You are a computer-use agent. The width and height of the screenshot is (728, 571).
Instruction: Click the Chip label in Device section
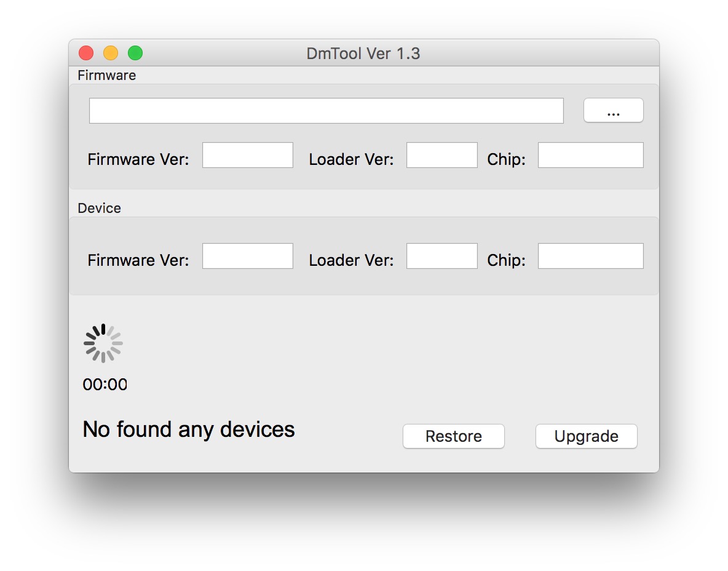[x=506, y=260]
